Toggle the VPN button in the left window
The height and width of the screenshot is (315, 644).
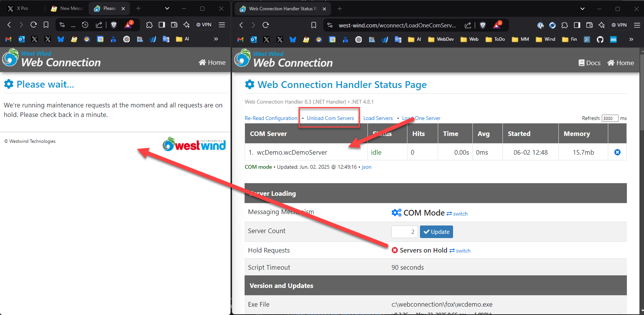[204, 25]
